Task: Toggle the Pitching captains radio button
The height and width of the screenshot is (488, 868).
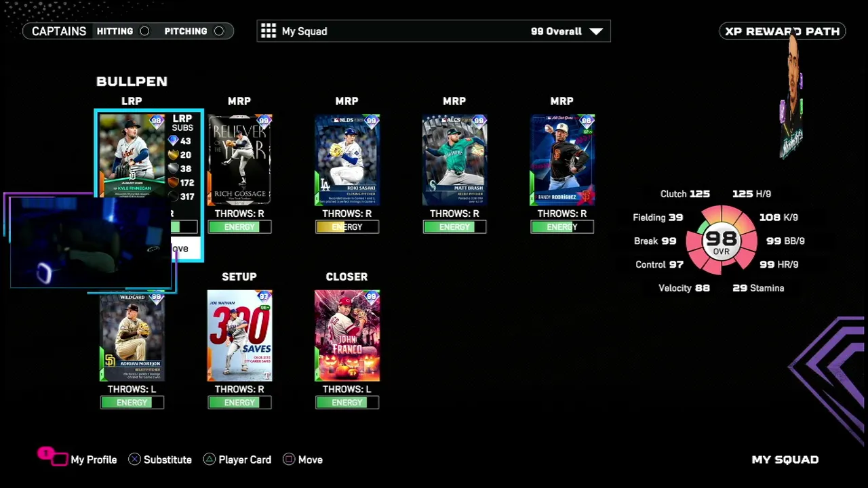Action: click(218, 31)
